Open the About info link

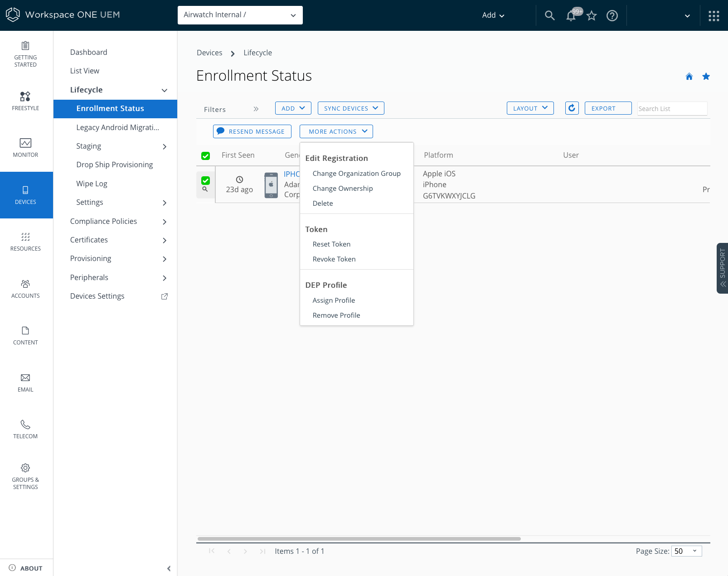[26, 568]
